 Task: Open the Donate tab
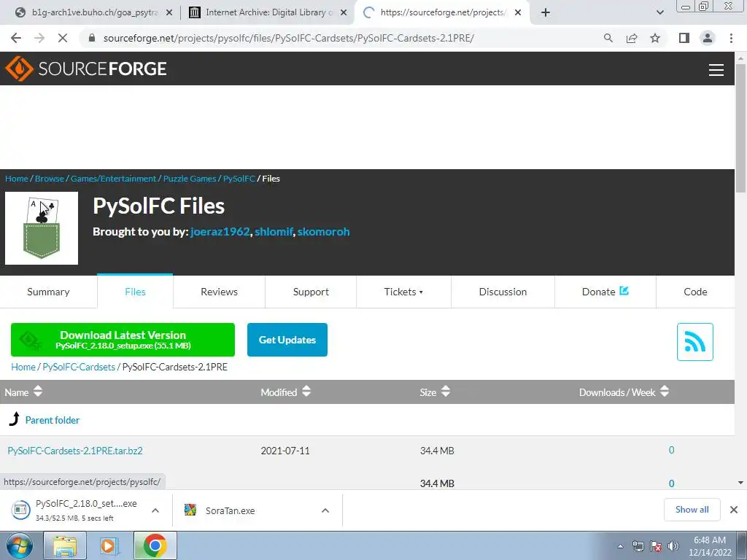click(x=605, y=292)
